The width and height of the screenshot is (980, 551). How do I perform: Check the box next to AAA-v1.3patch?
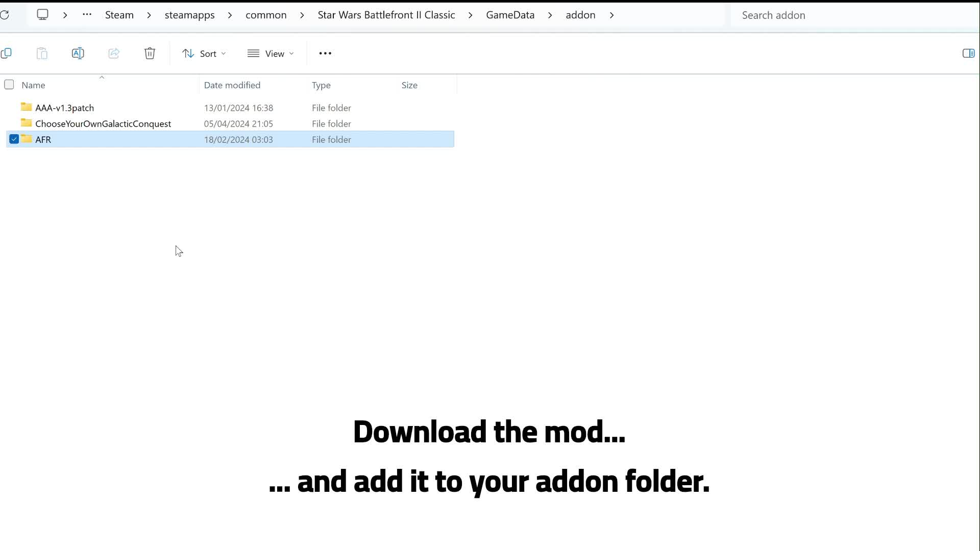point(14,108)
